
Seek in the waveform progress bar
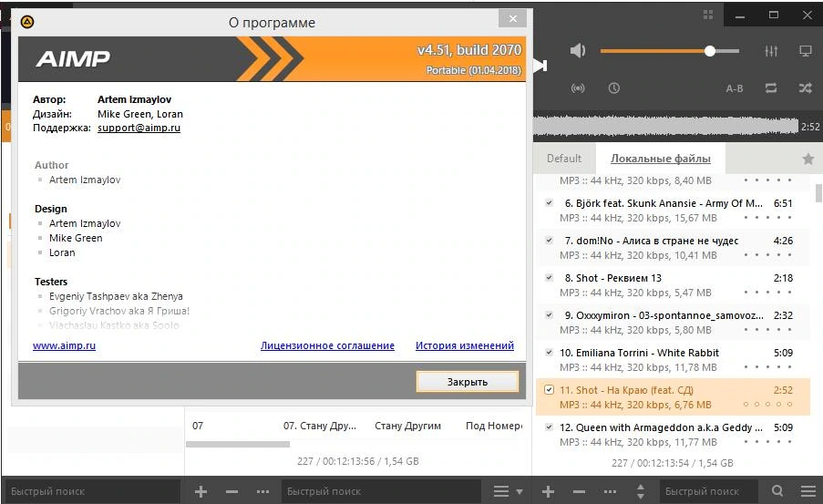pyautogui.click(x=665, y=126)
